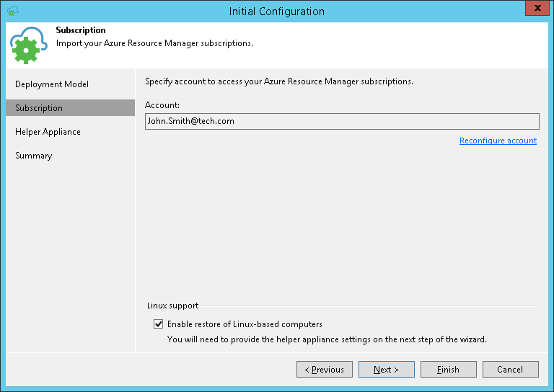Click the Veeam cloud icon in the title bar

(x=12, y=11)
